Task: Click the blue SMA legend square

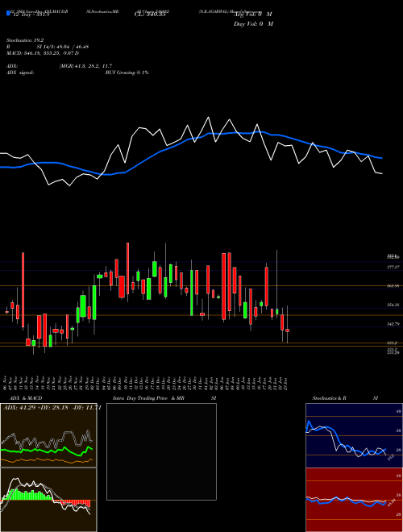Action: click(8, 14)
